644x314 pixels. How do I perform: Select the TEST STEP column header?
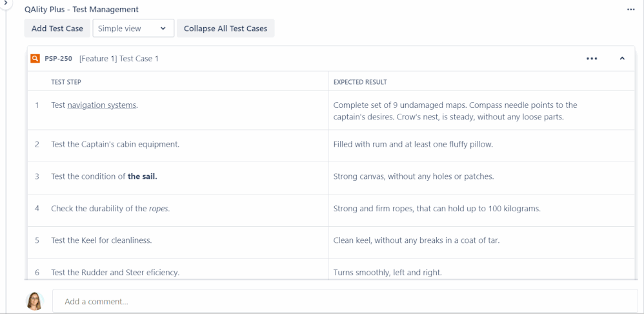pos(66,82)
